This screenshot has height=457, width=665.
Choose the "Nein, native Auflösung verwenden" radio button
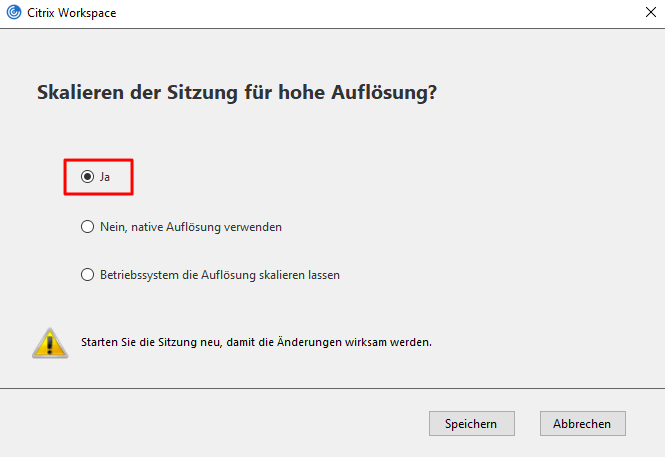87,227
